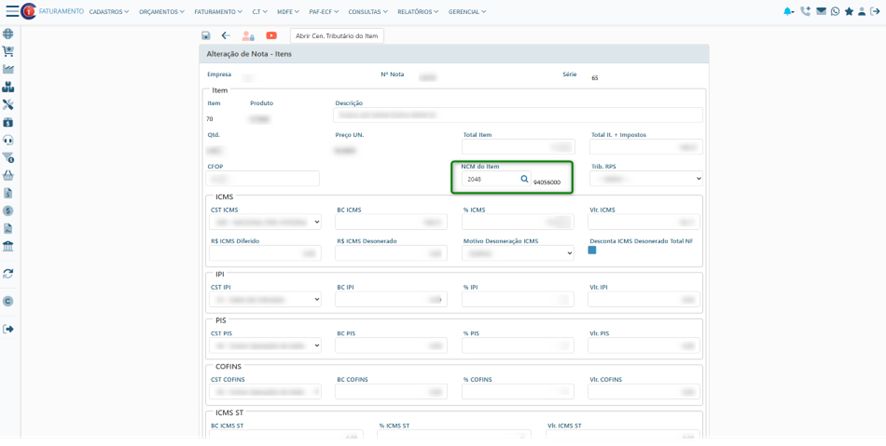Image resolution: width=886 pixels, height=446 pixels.
Task: Open the favorites star icon
Action: tap(849, 11)
